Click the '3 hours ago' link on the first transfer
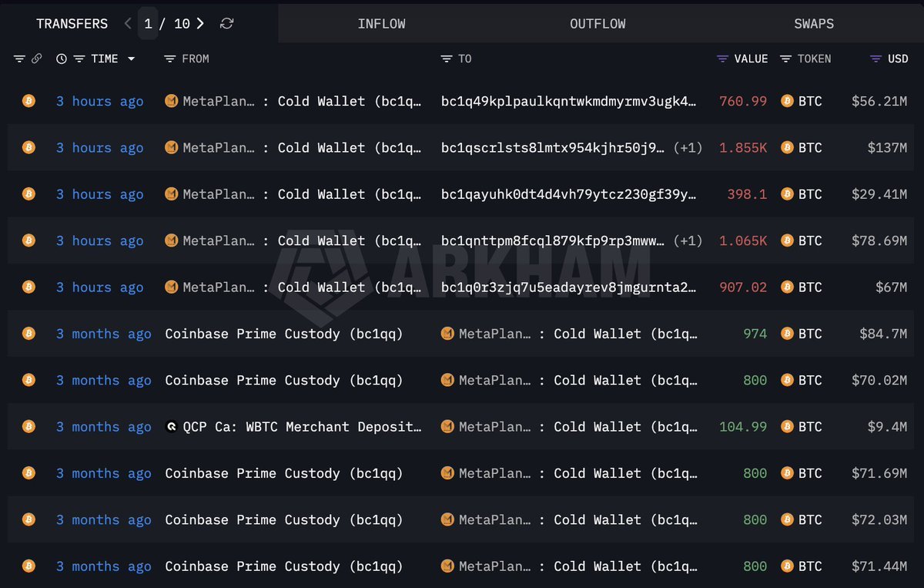 [100, 101]
